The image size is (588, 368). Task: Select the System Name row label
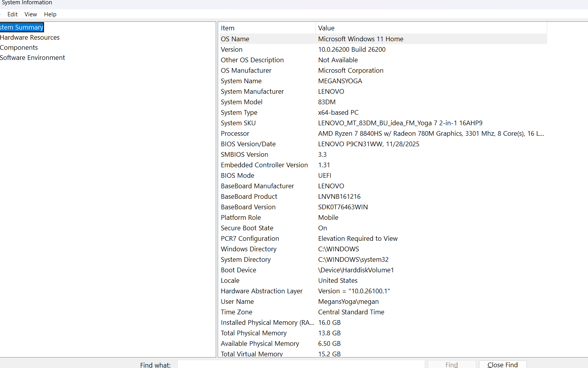click(x=241, y=81)
